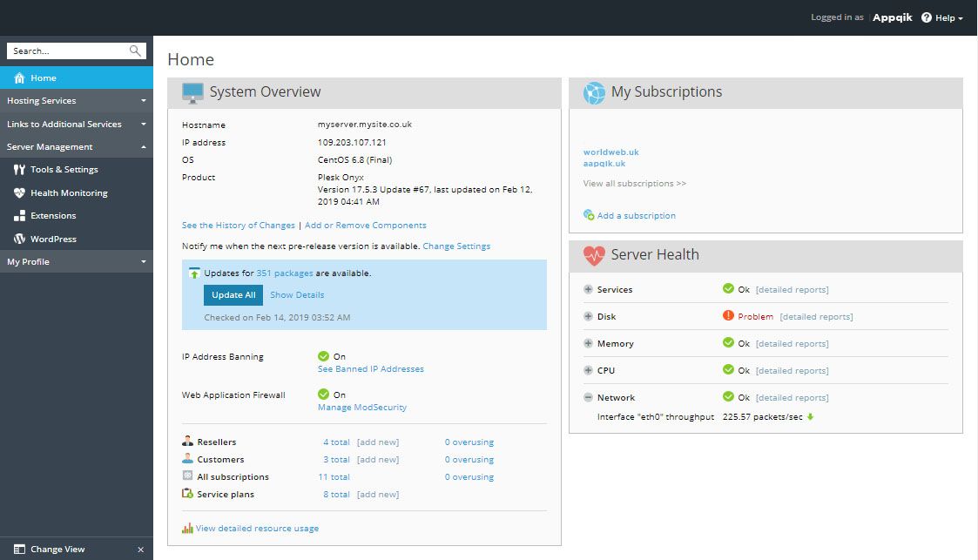Click the Add a subscription plus icon
978x560 pixels.
click(589, 215)
